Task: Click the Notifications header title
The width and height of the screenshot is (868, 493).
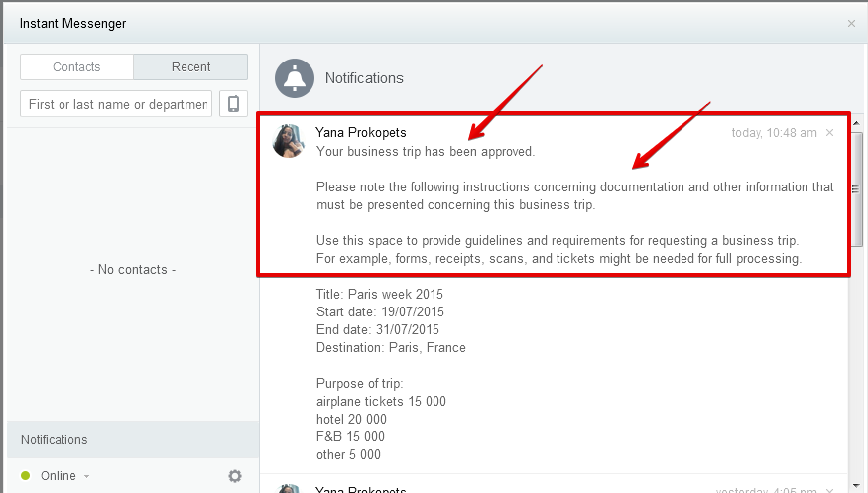Action: click(x=364, y=78)
